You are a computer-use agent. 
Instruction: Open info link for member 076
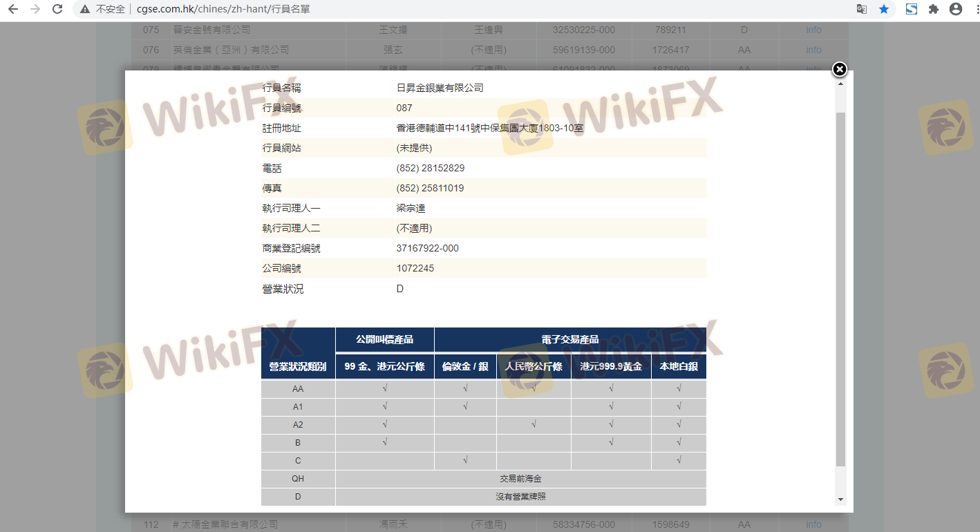click(813, 50)
